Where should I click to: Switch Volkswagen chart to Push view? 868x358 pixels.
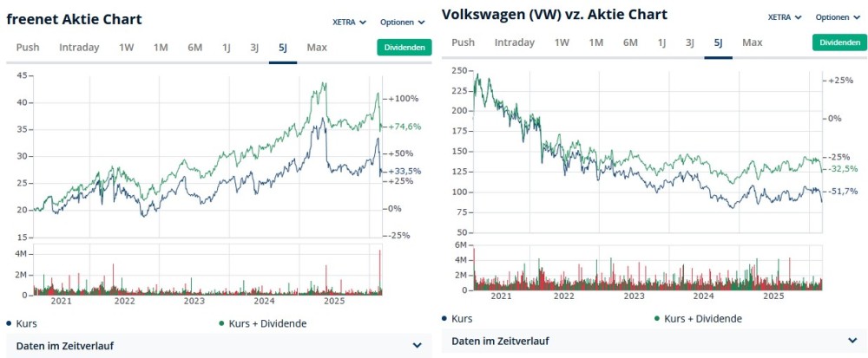pos(464,42)
